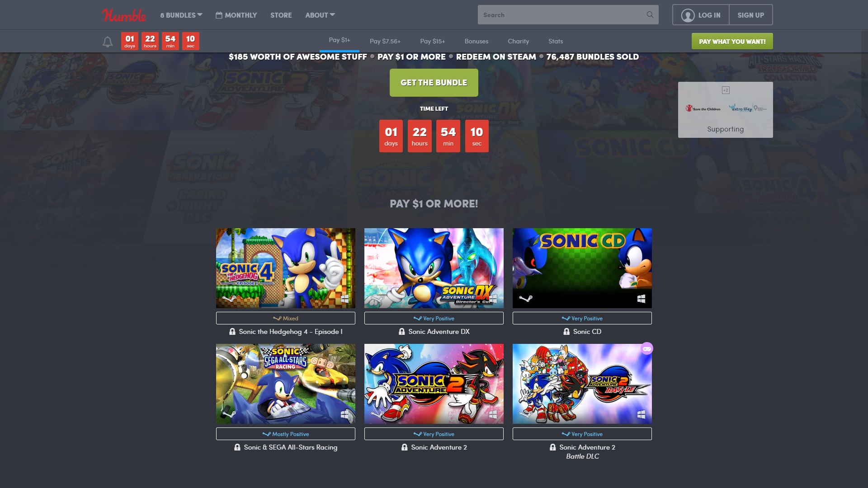Click the Windows icon on Sonic 4 thumbnail

point(344,299)
